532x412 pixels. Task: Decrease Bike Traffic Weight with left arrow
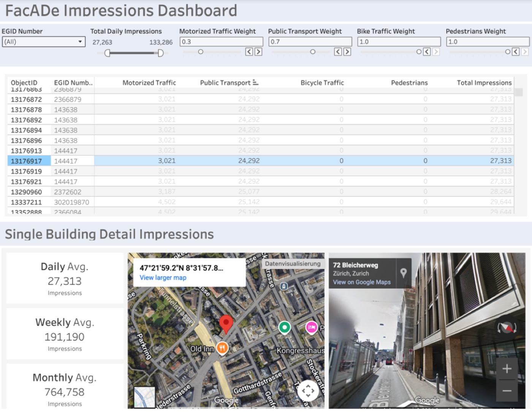point(427,52)
